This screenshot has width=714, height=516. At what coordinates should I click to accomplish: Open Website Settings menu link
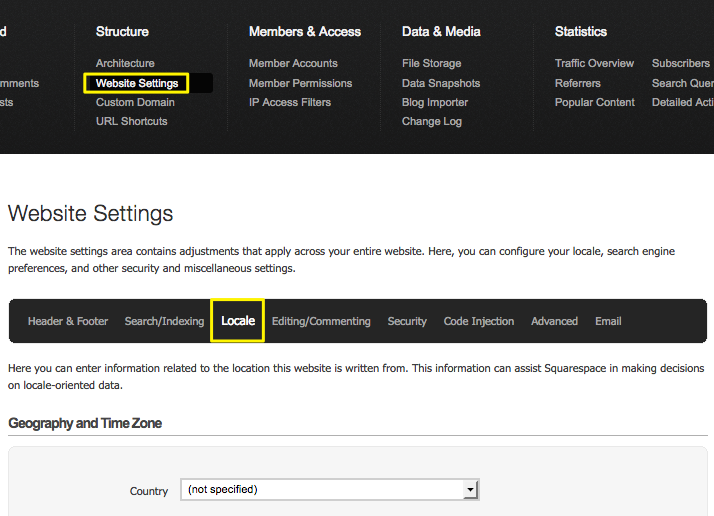click(137, 83)
